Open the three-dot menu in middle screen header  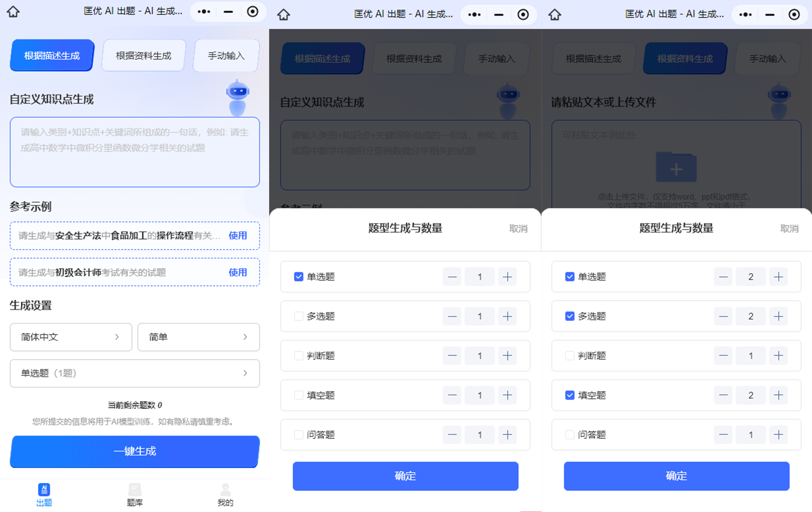[474, 15]
